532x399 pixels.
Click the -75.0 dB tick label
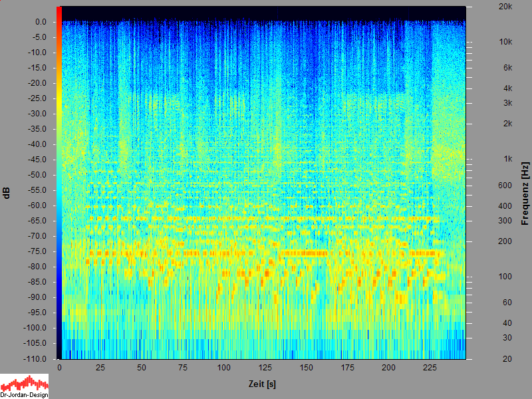[x=38, y=251]
